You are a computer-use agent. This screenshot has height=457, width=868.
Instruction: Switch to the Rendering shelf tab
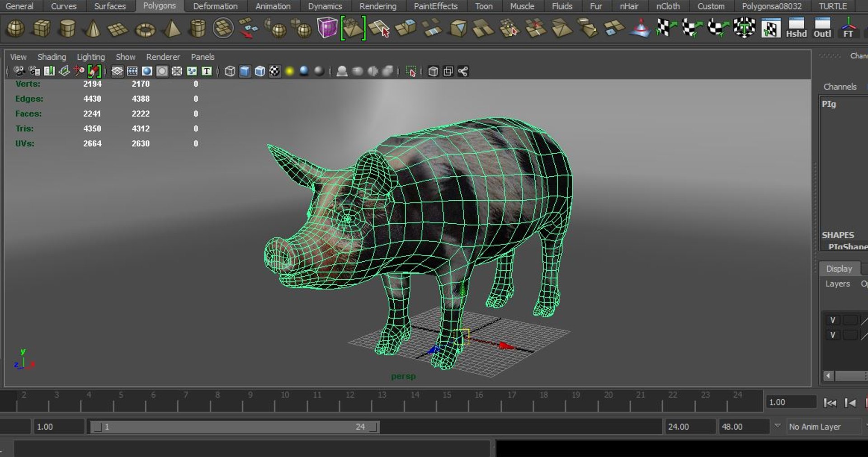point(377,6)
